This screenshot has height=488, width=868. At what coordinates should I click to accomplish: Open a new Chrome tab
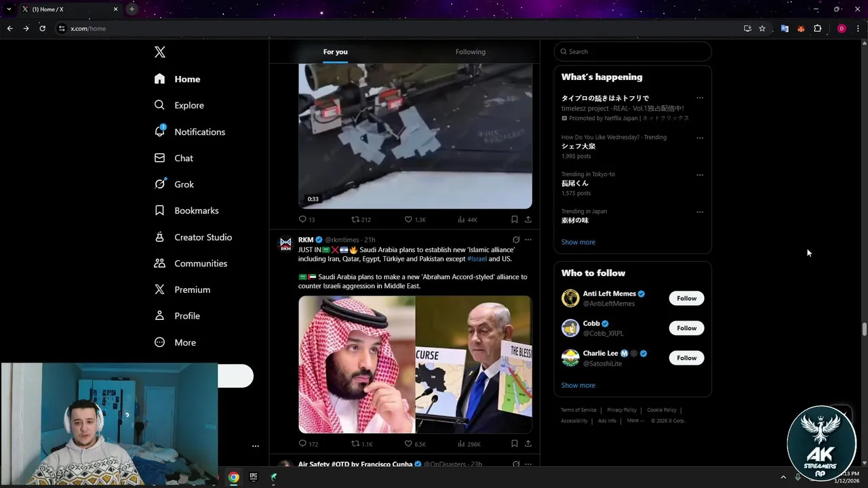(132, 9)
